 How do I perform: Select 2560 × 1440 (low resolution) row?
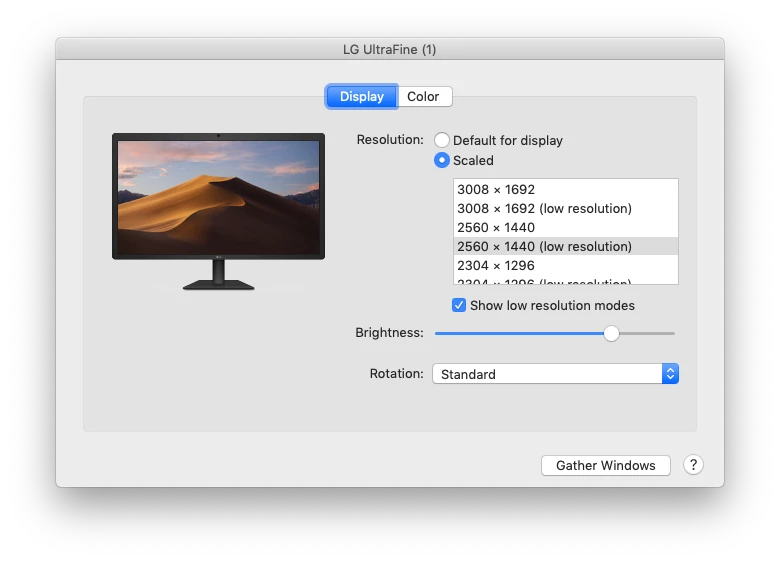(x=566, y=246)
